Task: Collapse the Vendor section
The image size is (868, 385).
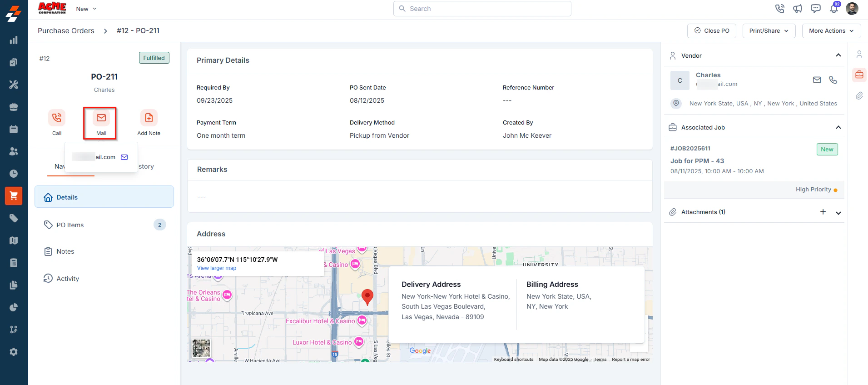Action: tap(838, 55)
